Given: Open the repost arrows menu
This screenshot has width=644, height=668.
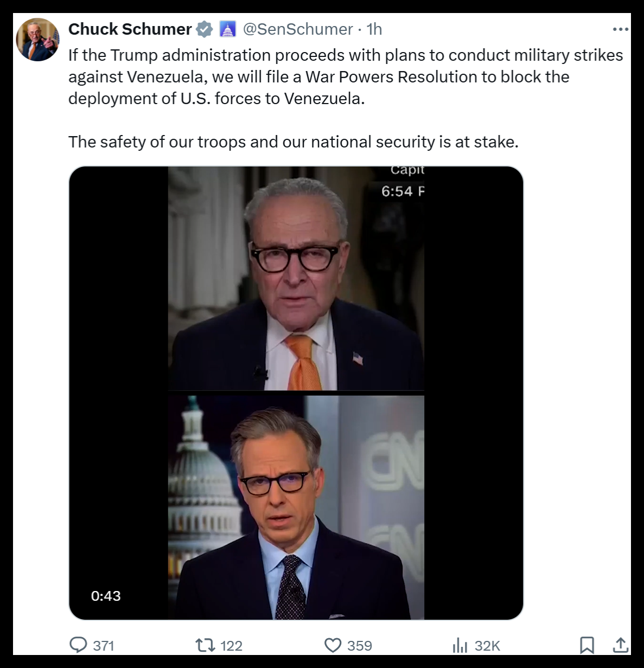Looking at the screenshot, I should [x=205, y=645].
